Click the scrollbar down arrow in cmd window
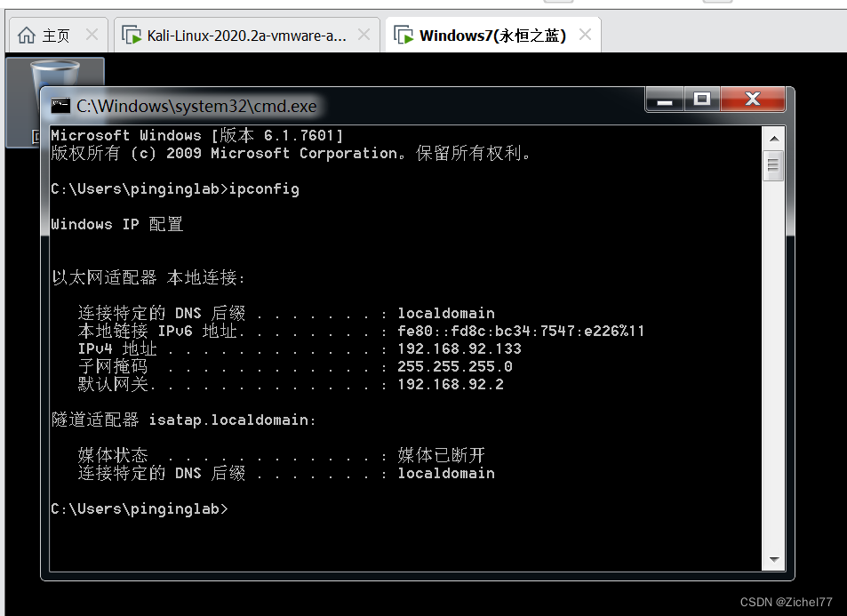This screenshot has height=616, width=847. [772, 560]
